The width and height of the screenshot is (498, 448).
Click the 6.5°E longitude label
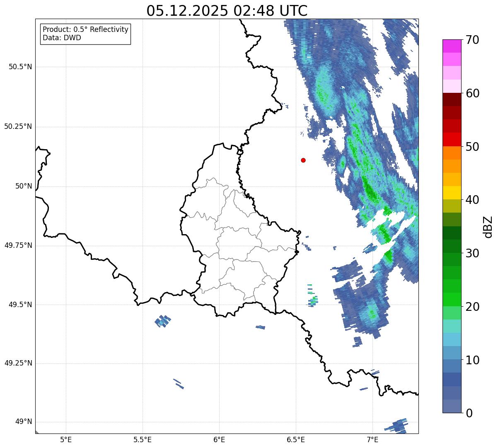coord(296,439)
